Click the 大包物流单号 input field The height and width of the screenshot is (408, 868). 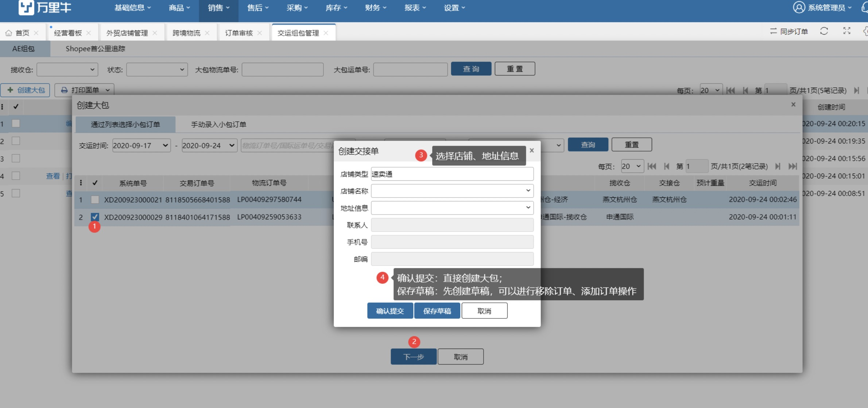pos(283,70)
